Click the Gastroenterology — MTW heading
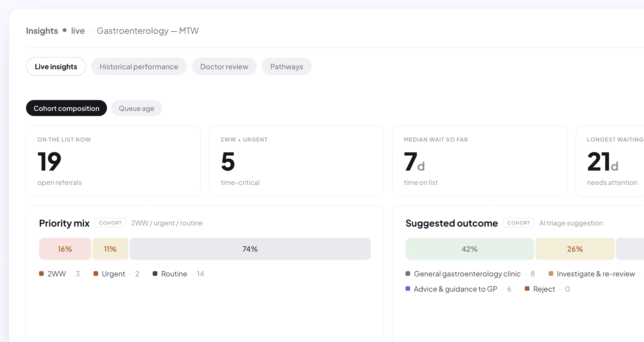The image size is (644, 342). 148,31
